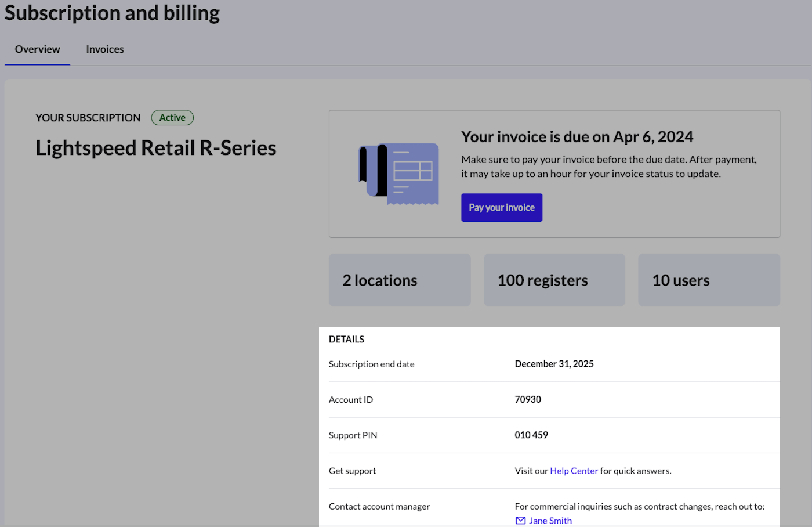Click the YOUR SUBSCRIPTION label
The image size is (812, 527).
coord(88,118)
